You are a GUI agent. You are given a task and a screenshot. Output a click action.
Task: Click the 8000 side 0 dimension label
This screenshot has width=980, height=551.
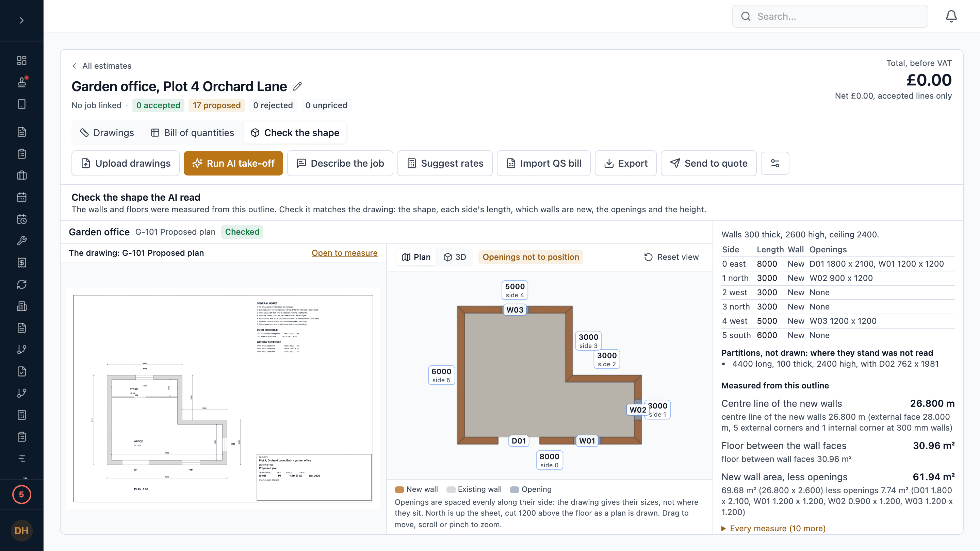[x=549, y=460]
